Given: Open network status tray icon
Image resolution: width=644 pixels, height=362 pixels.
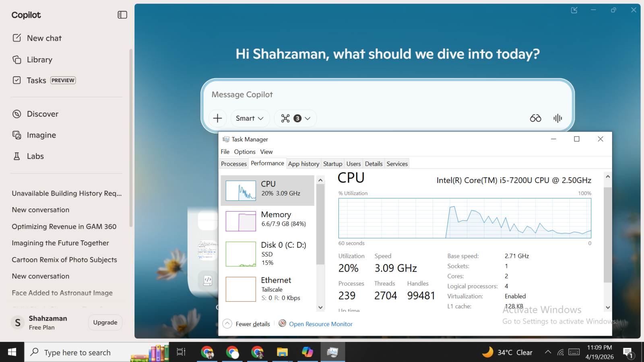Looking at the screenshot, I should click(x=561, y=352).
